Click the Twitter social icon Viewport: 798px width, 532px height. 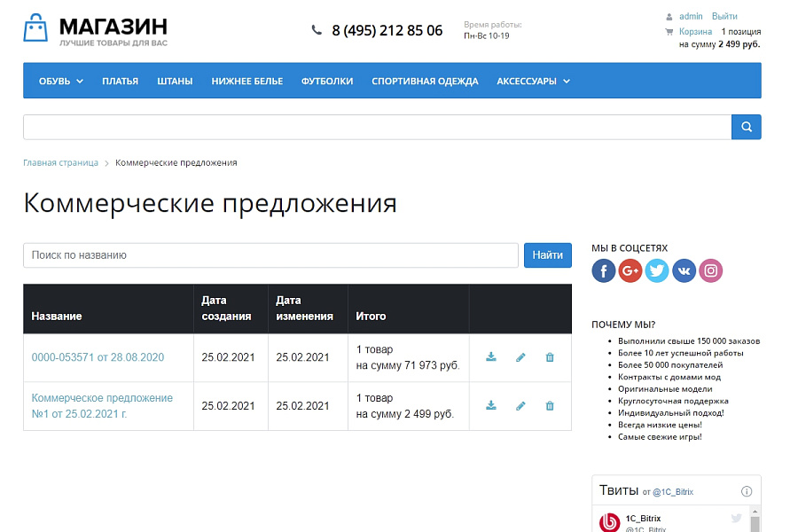point(657,270)
